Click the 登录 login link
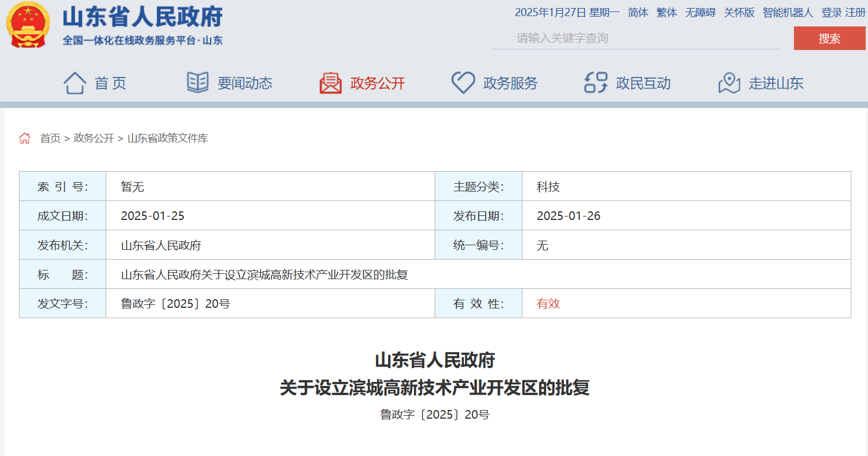The height and width of the screenshot is (456, 868). click(x=831, y=12)
